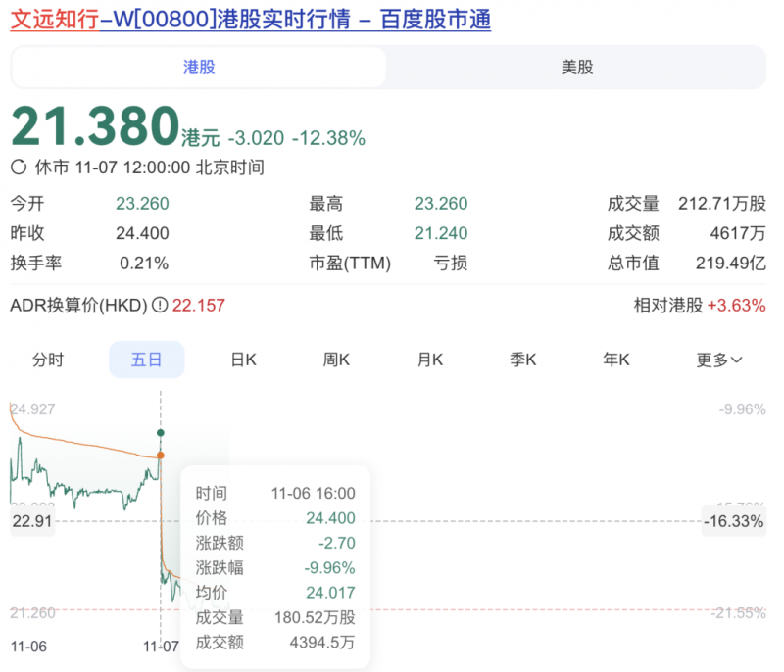Switch to the 美股 market tab
The image size is (784, 672).
tap(576, 67)
